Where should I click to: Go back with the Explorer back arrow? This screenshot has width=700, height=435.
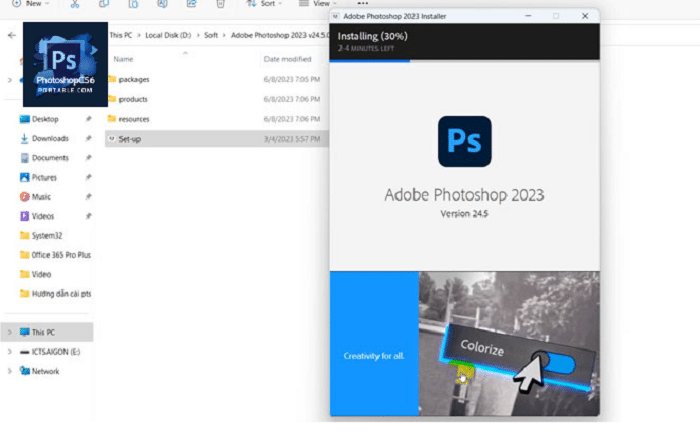pyautogui.click(x=12, y=35)
